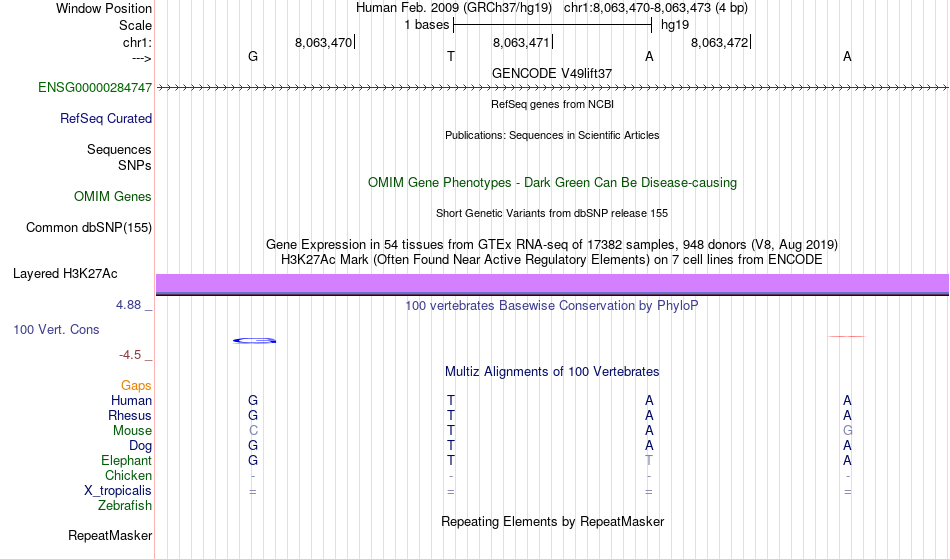This screenshot has width=950, height=559.
Task: Click the Gaps row label
Action: pos(136,386)
